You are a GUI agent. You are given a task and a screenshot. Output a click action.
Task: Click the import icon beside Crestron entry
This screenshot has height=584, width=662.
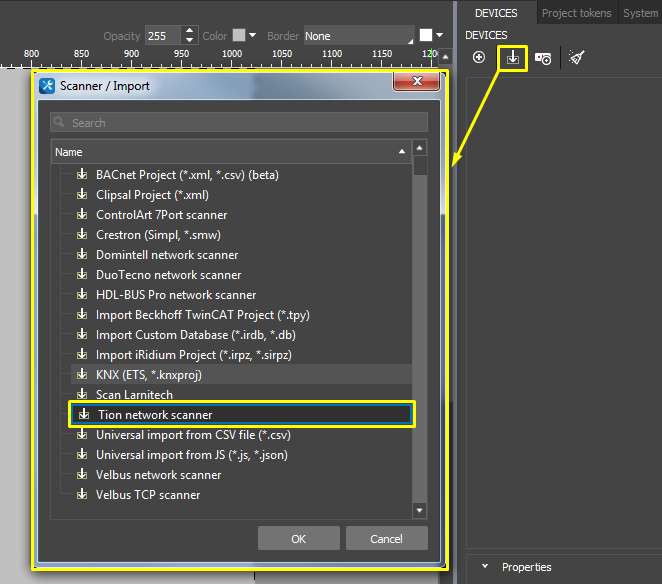point(82,235)
